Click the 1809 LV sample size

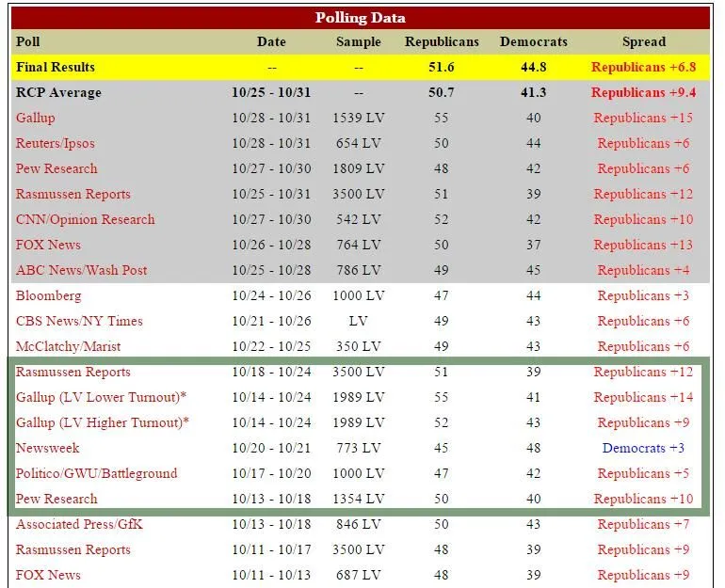point(359,168)
